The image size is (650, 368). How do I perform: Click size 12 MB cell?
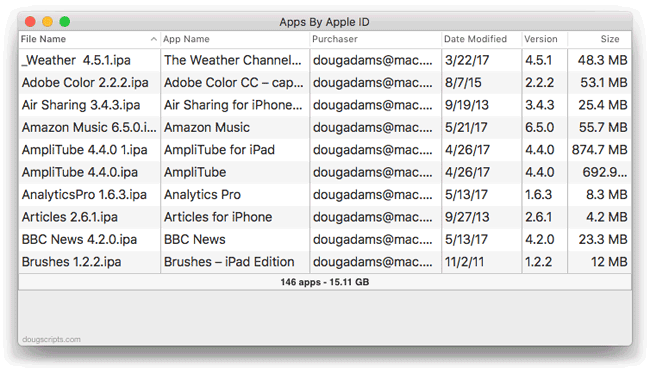pyautogui.click(x=599, y=261)
